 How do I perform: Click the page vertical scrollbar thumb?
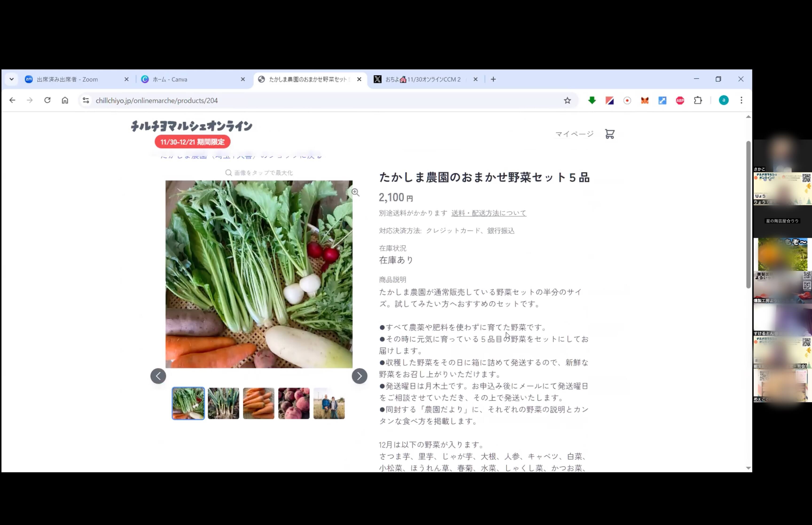[748, 215]
